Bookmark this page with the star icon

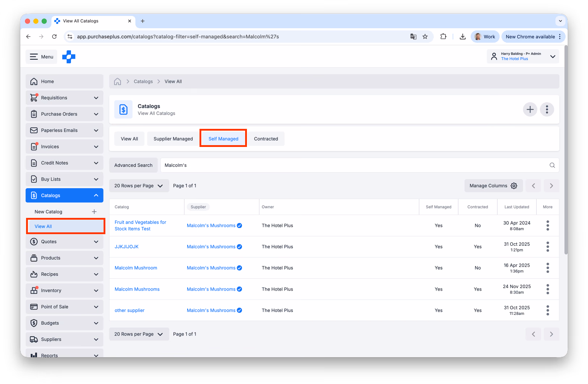pyautogui.click(x=425, y=37)
